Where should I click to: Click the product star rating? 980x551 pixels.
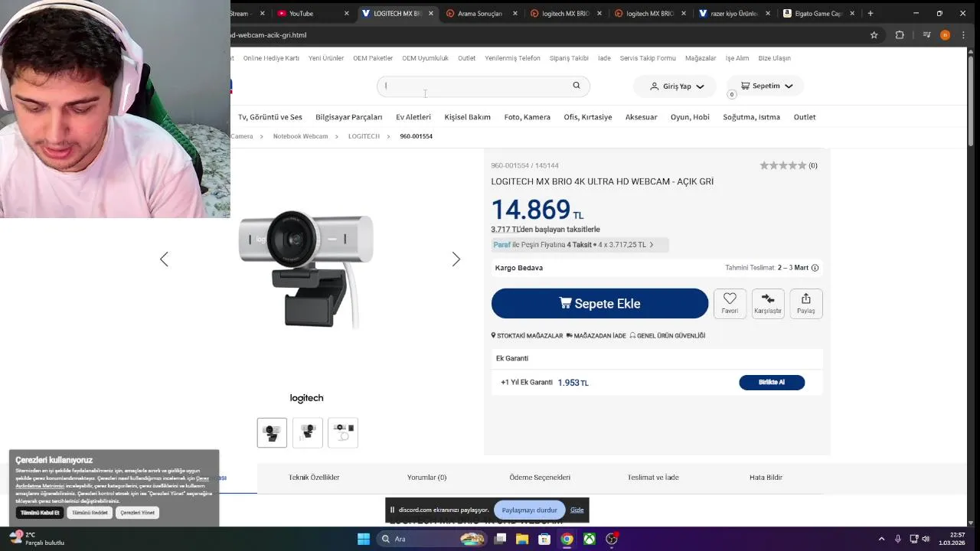point(782,165)
